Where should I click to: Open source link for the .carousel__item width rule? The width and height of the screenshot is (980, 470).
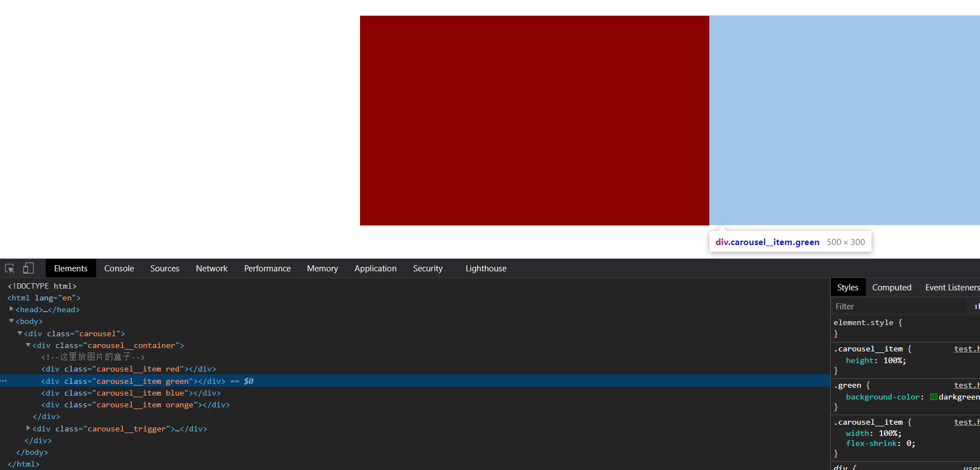(967, 422)
